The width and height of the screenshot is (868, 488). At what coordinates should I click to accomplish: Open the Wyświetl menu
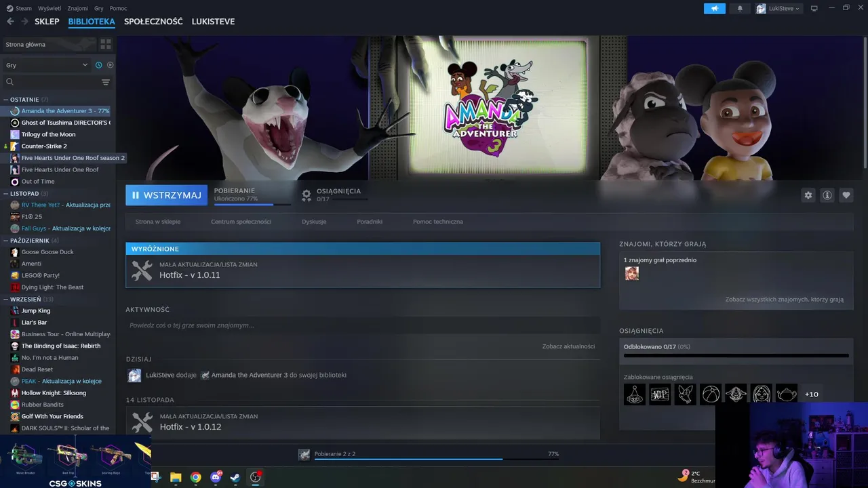(x=49, y=8)
